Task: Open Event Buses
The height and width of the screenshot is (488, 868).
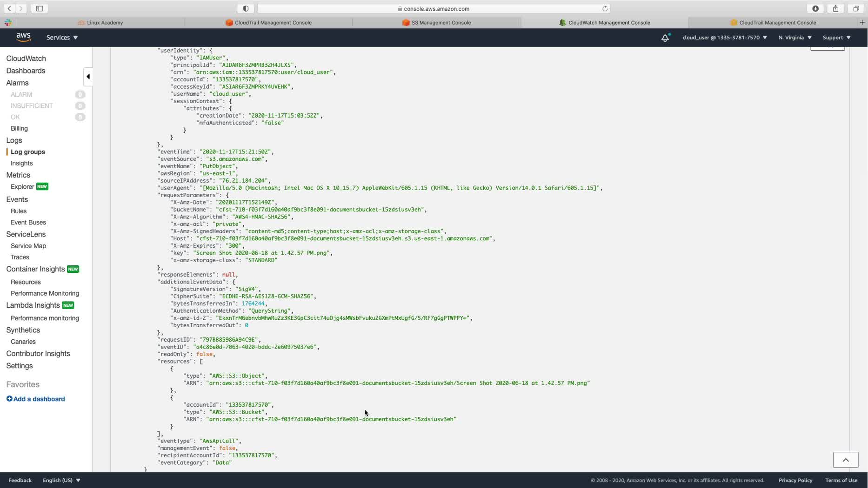Action: 28,222
